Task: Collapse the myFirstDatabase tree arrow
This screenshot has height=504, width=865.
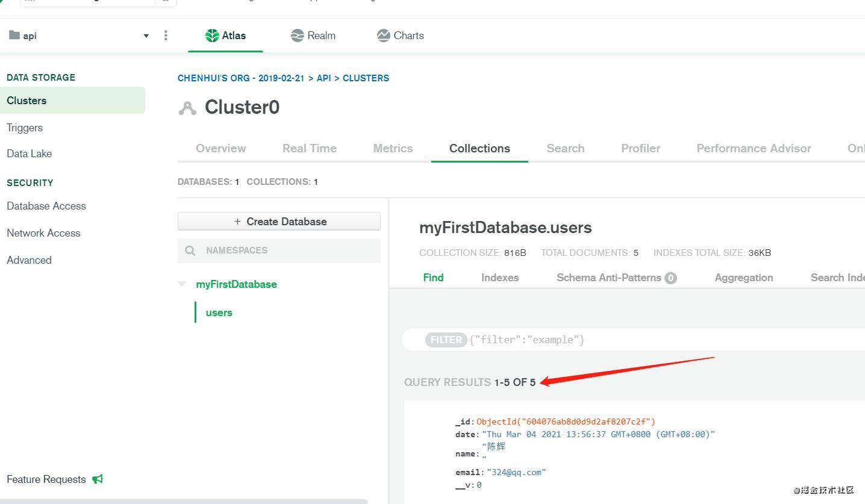Action: pos(182,284)
